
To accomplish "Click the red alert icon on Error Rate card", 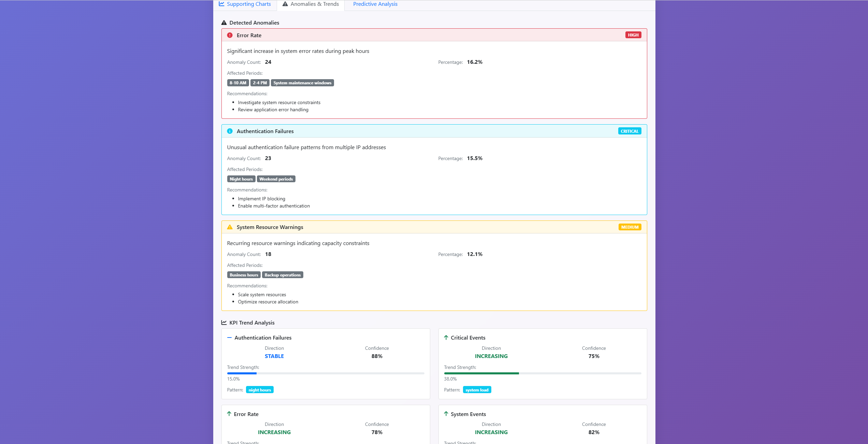I will 230,35.
